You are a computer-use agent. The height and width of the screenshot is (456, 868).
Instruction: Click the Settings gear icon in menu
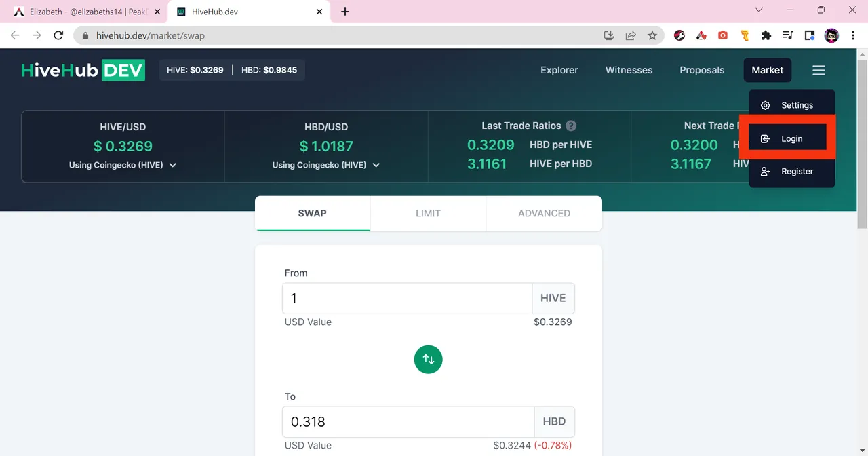point(766,105)
